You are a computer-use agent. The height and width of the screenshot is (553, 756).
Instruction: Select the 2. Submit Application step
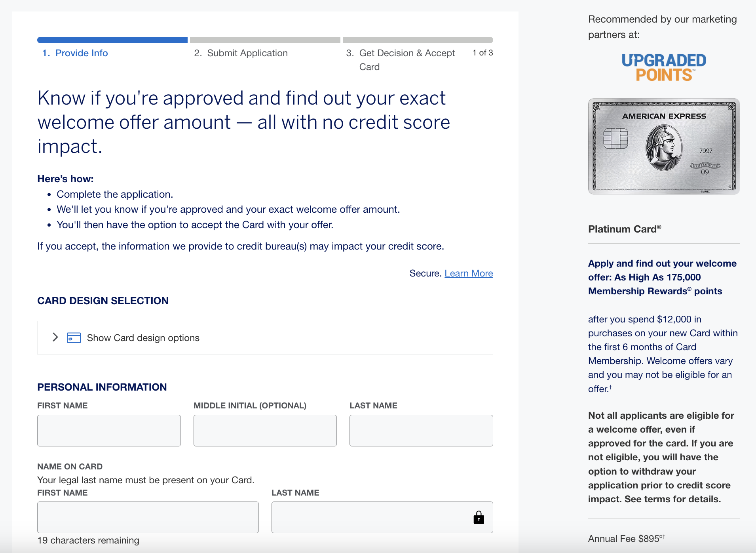click(241, 53)
